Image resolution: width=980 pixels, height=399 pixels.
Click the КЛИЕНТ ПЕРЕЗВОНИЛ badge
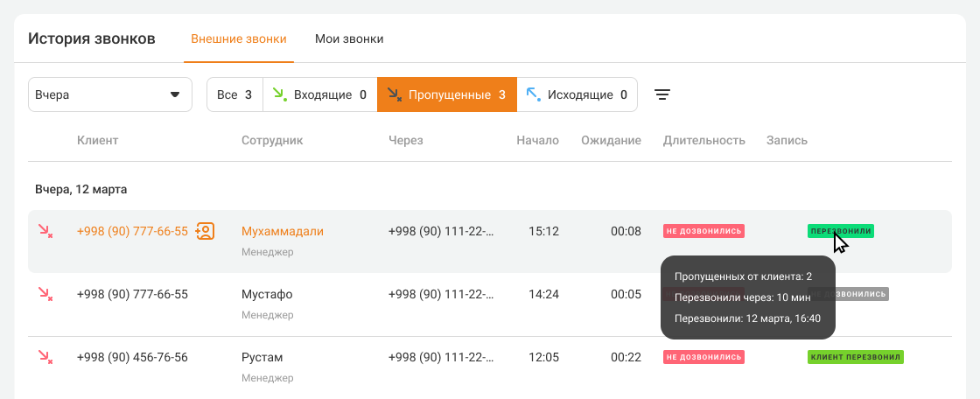point(855,357)
